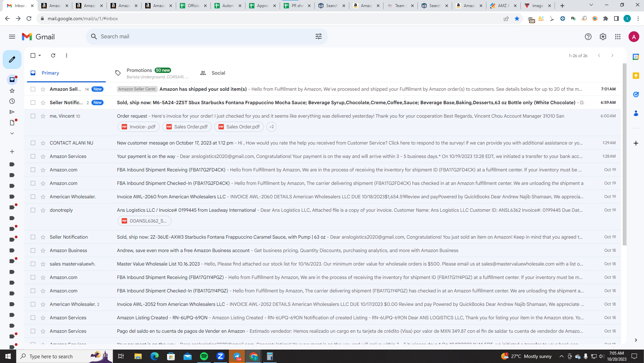Click the Chrome address bar URL
The image size is (644, 363).
tap(83, 18)
